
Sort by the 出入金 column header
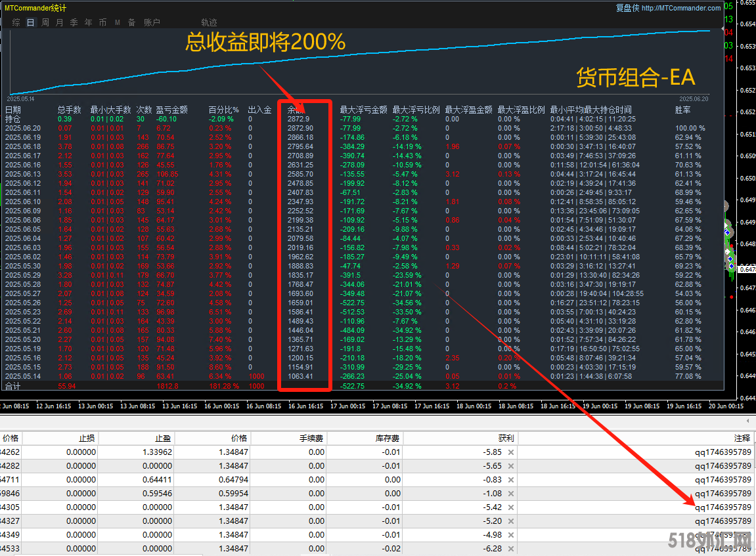(260, 110)
